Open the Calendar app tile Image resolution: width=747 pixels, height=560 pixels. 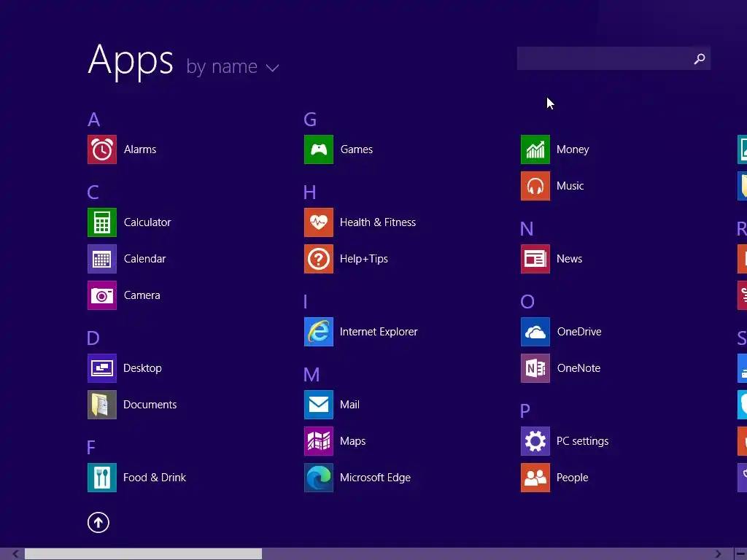(x=102, y=259)
